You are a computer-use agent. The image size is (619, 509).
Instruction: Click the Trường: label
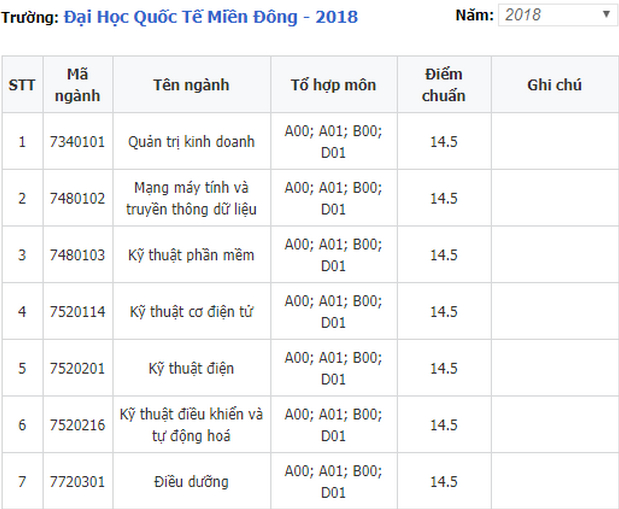tap(30, 18)
